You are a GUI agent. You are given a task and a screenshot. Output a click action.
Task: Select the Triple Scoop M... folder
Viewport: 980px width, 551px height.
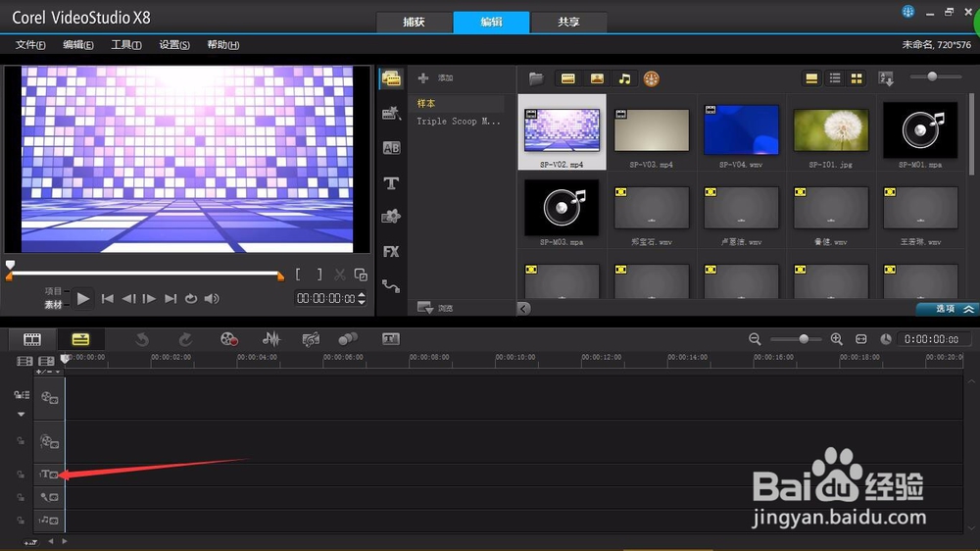pyautogui.click(x=460, y=122)
